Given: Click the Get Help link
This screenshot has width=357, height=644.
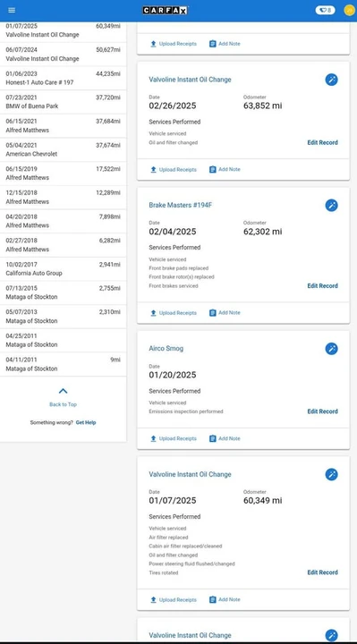Looking at the screenshot, I should [86, 422].
